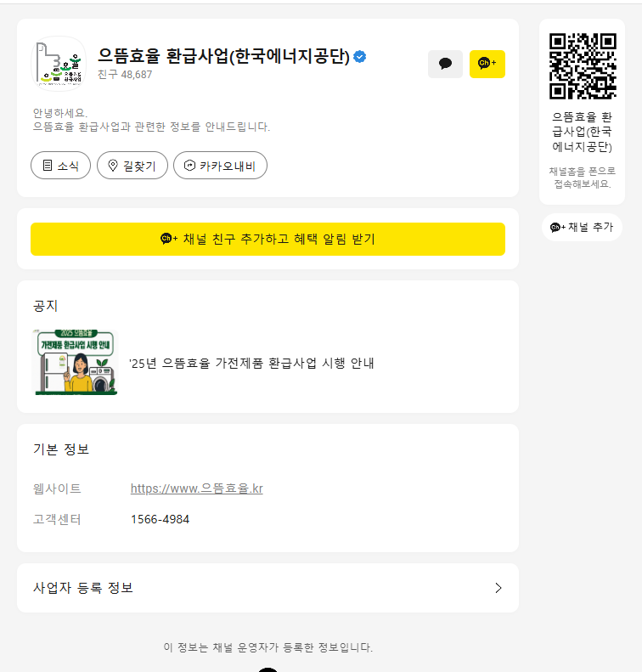The height and width of the screenshot is (672, 642).
Task: Click footer note 이 정보는 채널 운영자가 등록한 정보입니다
Action: [268, 647]
